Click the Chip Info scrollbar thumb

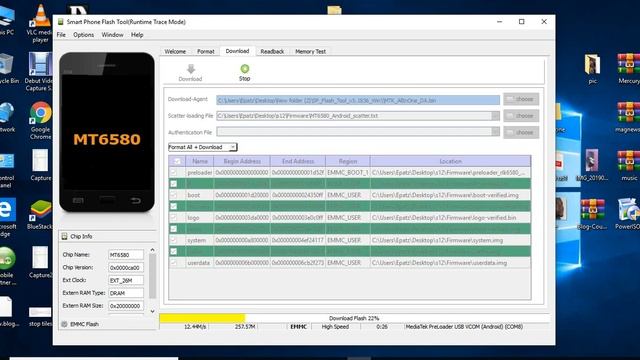tap(152, 276)
